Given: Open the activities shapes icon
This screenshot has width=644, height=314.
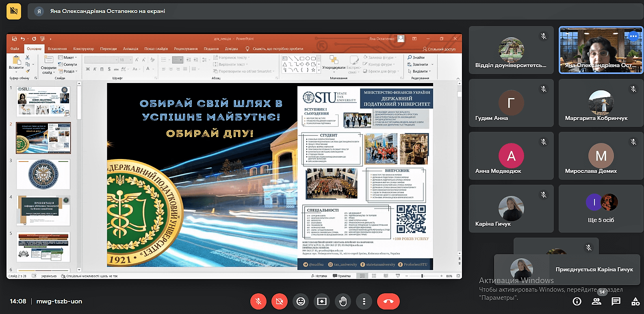Looking at the screenshot, I should [635, 301].
